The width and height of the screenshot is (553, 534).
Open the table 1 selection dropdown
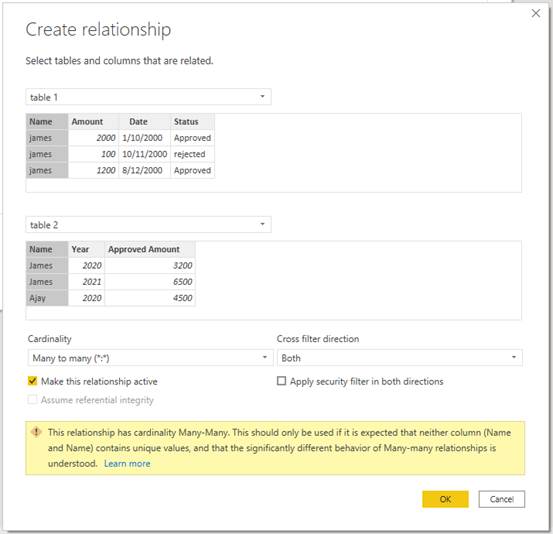click(x=148, y=97)
